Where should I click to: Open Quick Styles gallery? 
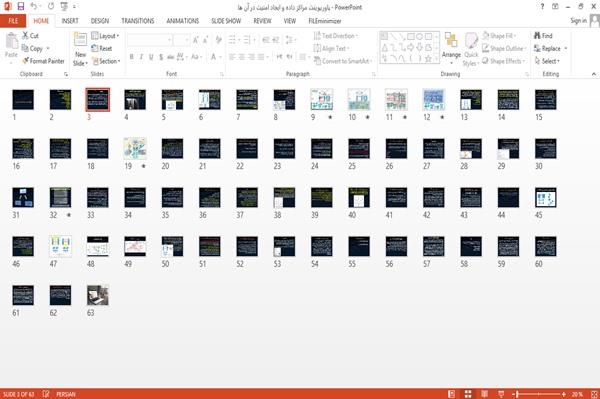[471, 50]
